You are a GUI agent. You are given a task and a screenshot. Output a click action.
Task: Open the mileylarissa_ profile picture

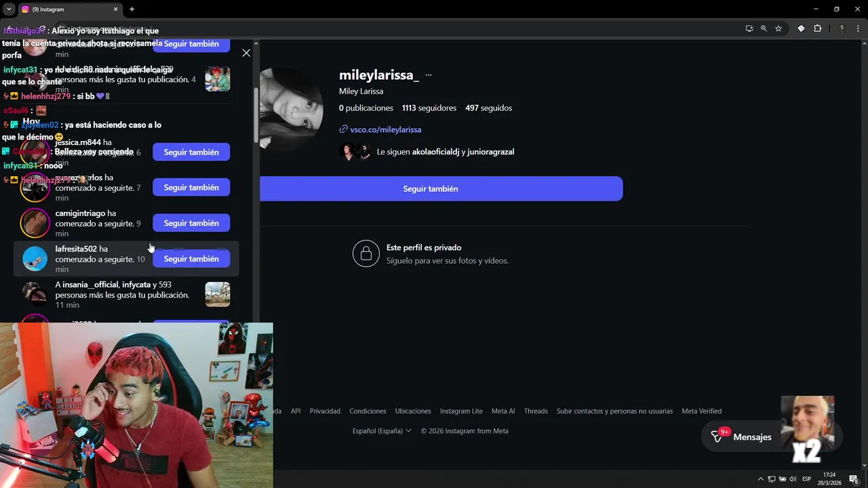point(292,108)
